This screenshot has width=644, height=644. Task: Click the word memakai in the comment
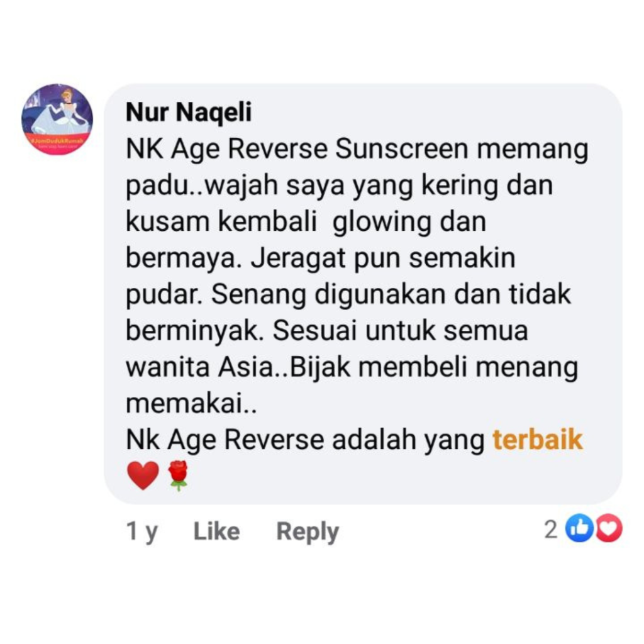click(x=183, y=403)
